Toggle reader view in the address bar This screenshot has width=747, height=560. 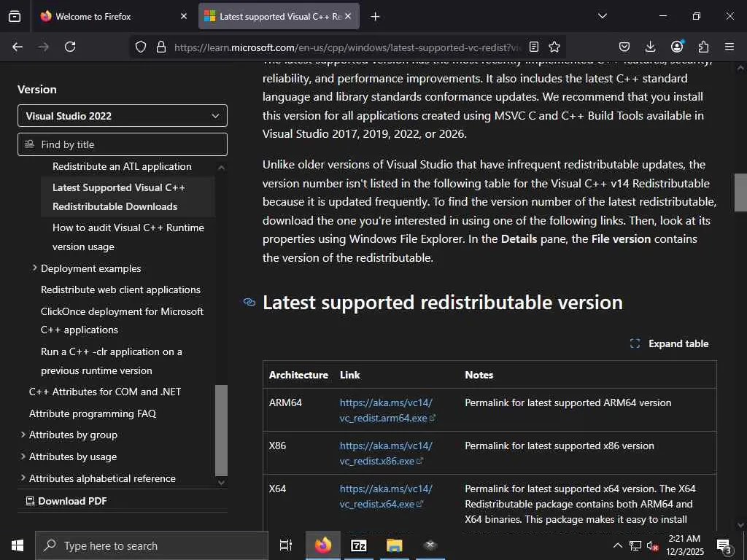tap(534, 47)
